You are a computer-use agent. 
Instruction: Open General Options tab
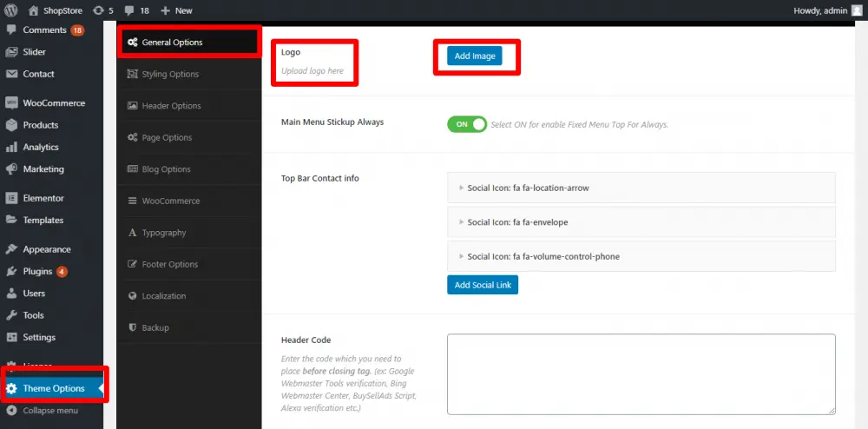188,42
